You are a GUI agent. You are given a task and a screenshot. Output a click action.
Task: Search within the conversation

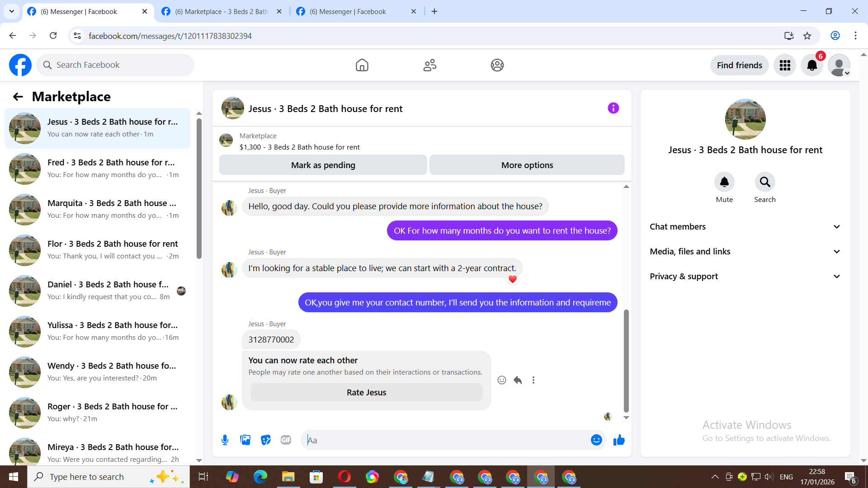[x=764, y=182]
